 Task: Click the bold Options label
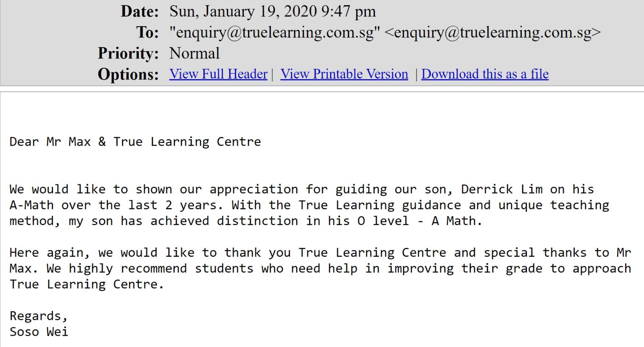click(128, 74)
